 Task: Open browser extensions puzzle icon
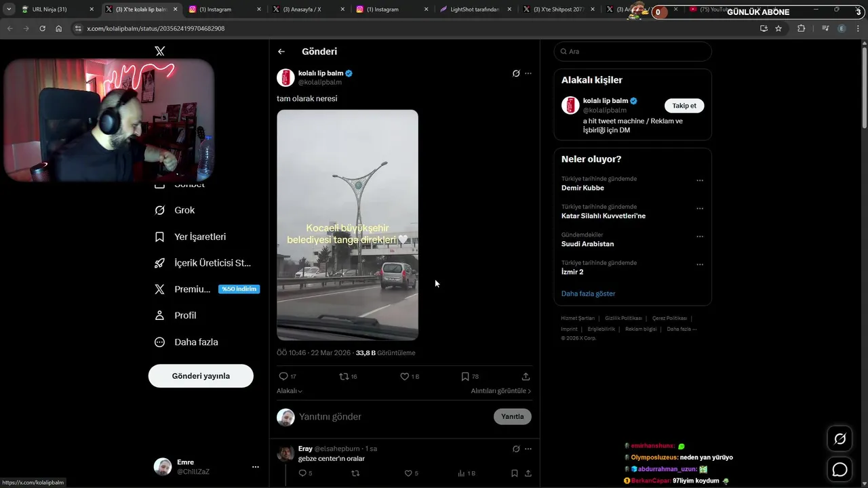(802, 28)
